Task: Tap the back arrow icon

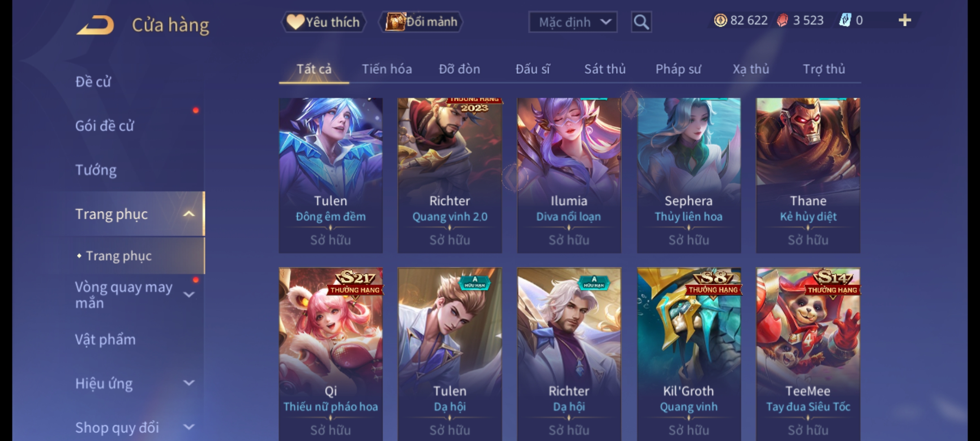Action: coord(95,25)
